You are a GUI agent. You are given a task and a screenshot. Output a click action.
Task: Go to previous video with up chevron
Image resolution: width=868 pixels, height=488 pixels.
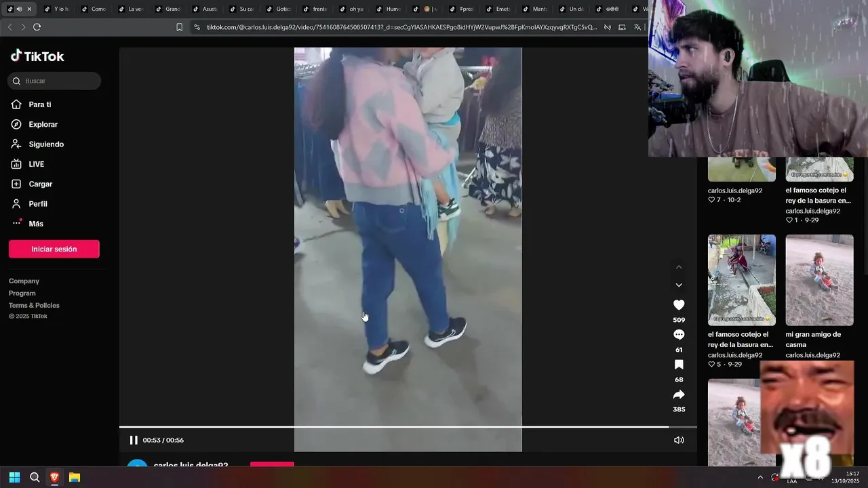point(679,267)
